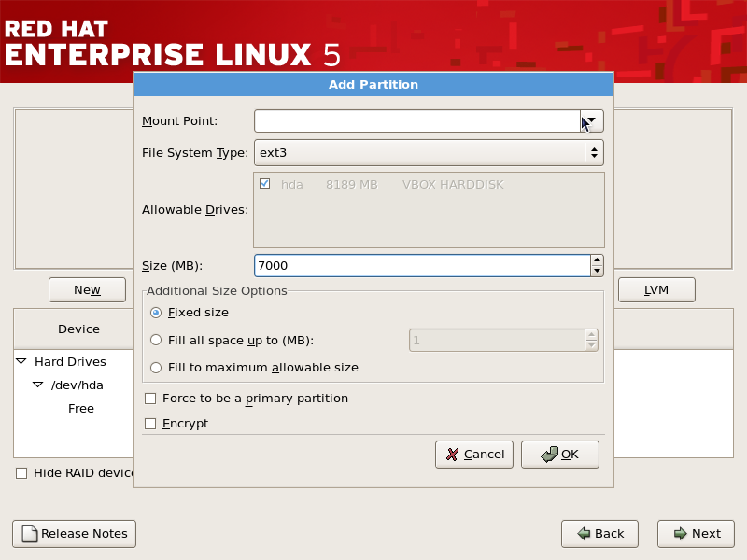Open the Mount Point dropdown arrow
Viewport: 747px width, 560px height.
tap(592, 121)
